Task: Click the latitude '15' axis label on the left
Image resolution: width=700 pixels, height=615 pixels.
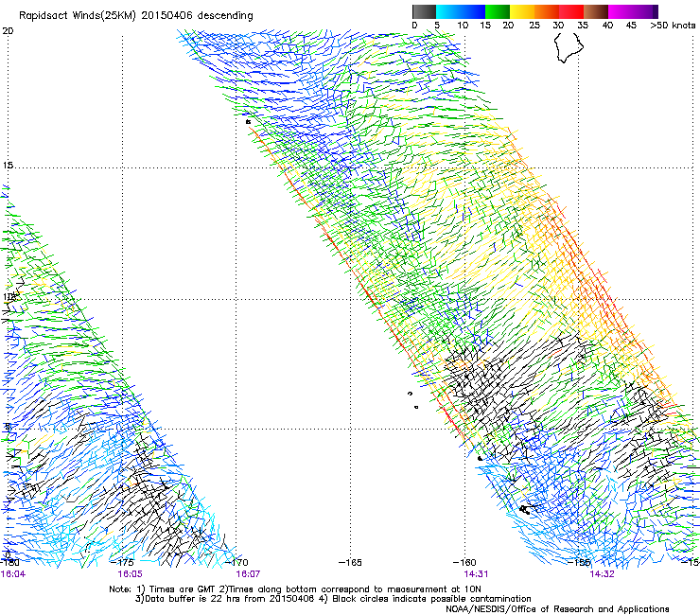Action: (8, 166)
